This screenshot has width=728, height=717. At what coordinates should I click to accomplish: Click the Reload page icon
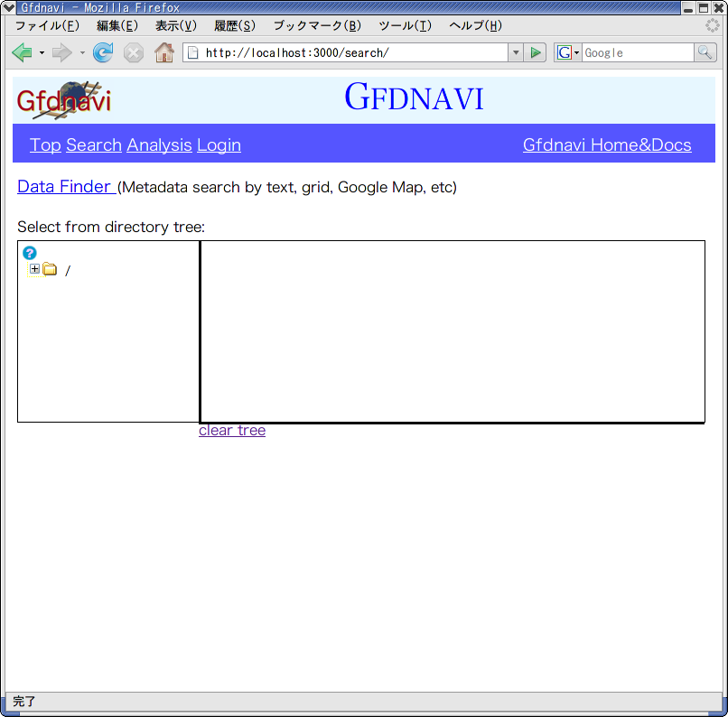(103, 53)
